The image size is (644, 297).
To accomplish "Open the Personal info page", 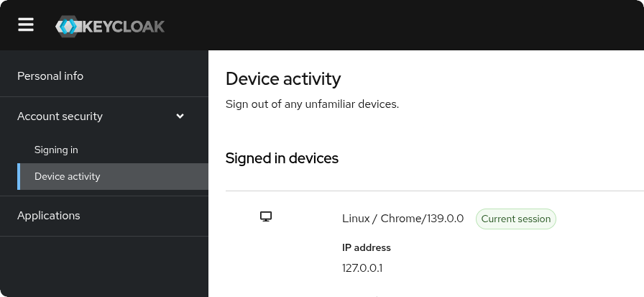I will 50,76.
